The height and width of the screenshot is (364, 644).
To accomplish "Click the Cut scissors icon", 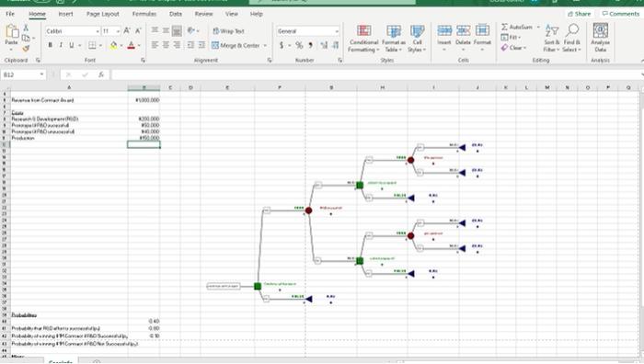I will pos(26,28).
